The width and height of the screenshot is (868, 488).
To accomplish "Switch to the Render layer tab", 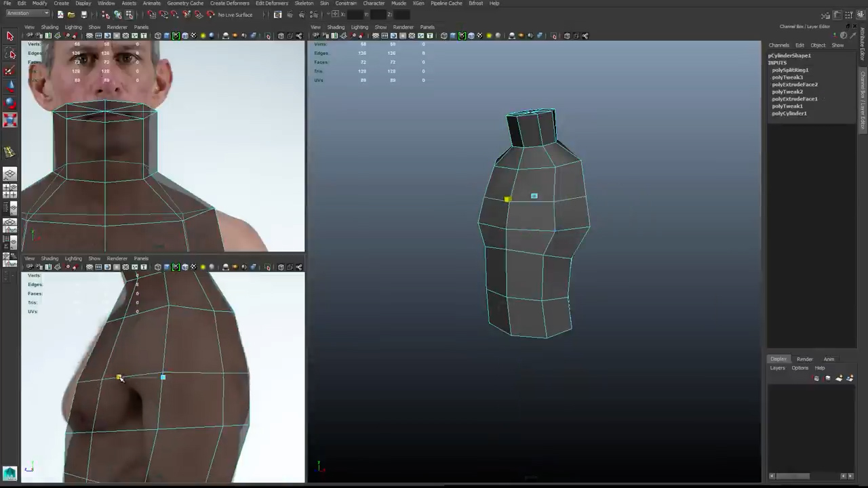I will pyautogui.click(x=804, y=359).
